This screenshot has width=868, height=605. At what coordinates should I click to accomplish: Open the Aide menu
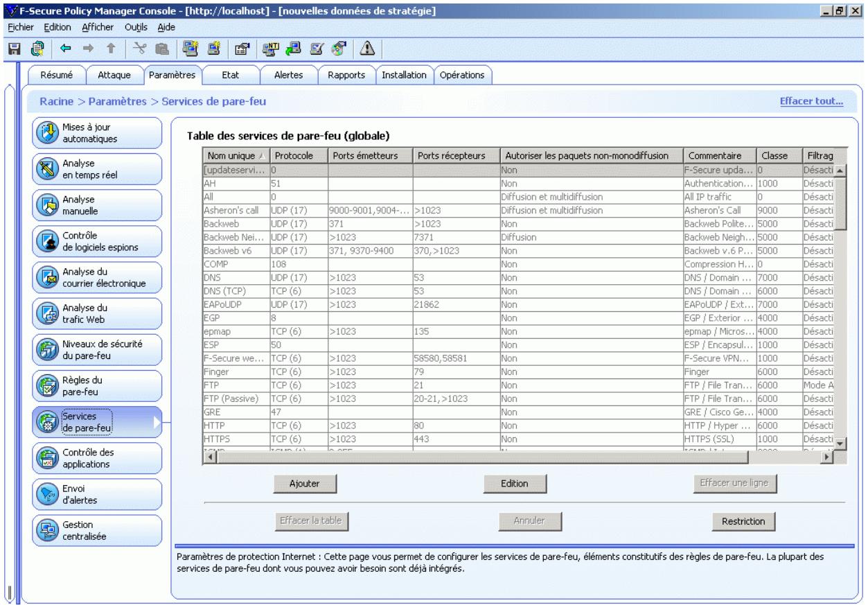166,26
